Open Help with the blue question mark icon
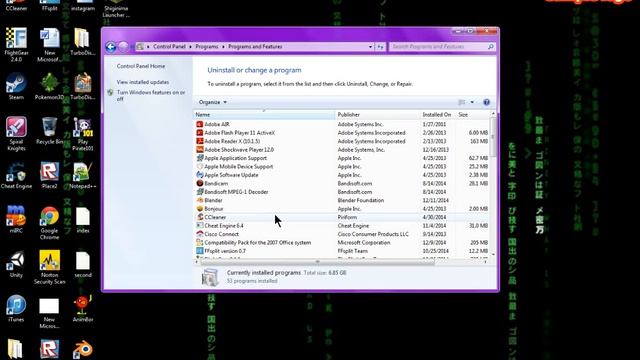The width and height of the screenshot is (640, 360). [487, 102]
